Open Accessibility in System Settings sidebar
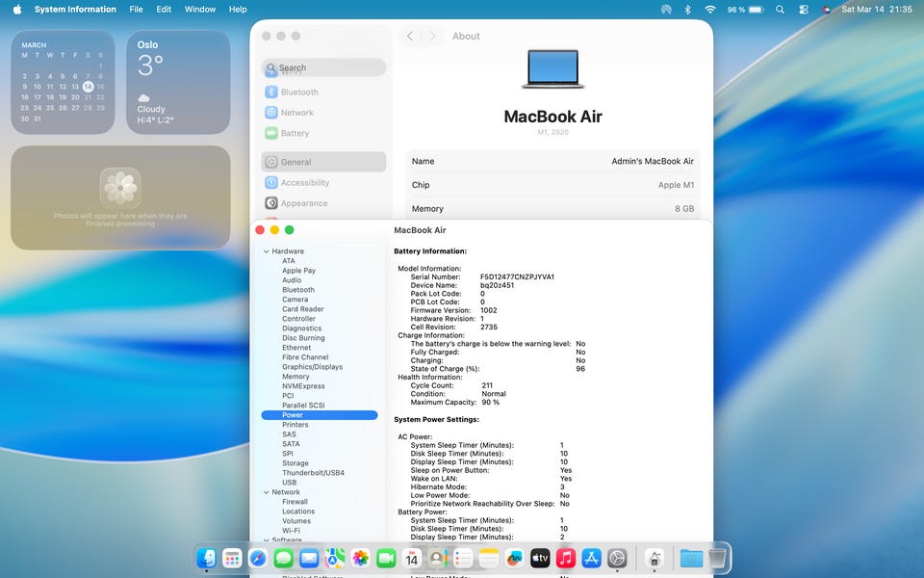 point(304,183)
